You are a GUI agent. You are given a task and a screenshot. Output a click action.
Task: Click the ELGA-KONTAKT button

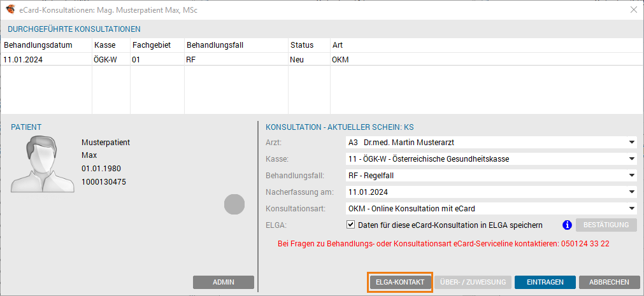[x=399, y=282]
